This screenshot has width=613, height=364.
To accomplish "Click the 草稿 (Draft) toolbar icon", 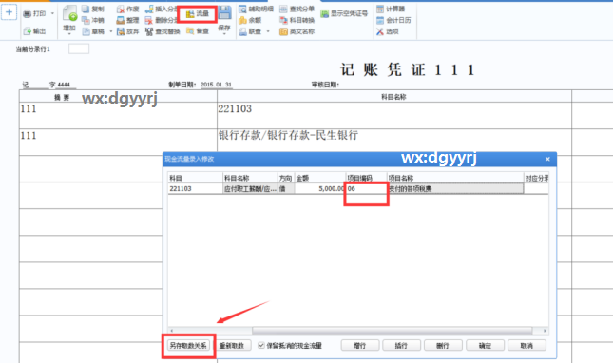I will coord(86,31).
